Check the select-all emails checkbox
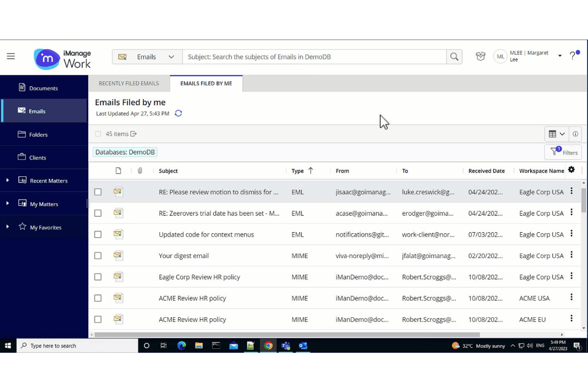This screenshot has height=392, width=588. [x=98, y=134]
